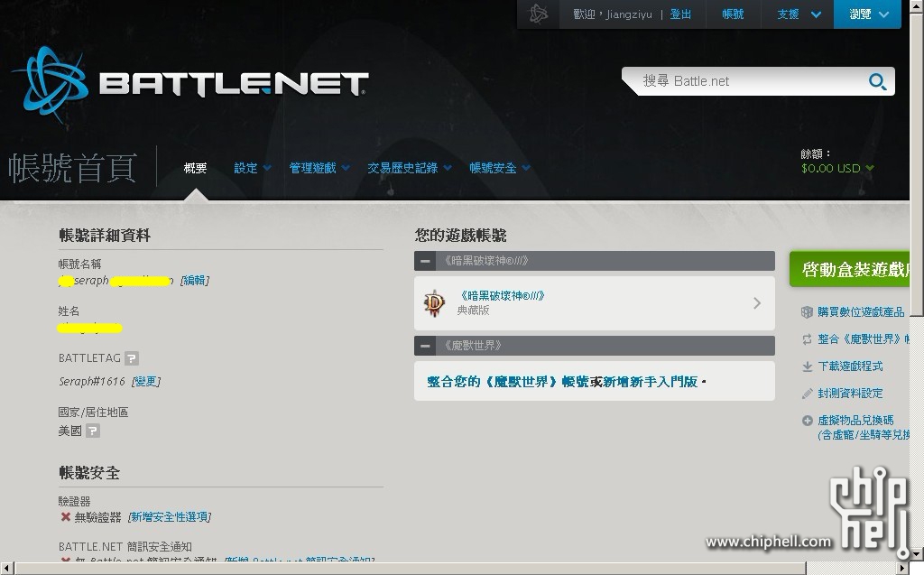The height and width of the screenshot is (575, 924).
Task: Click the 搜尋 Battle.net search field
Action: [x=748, y=81]
